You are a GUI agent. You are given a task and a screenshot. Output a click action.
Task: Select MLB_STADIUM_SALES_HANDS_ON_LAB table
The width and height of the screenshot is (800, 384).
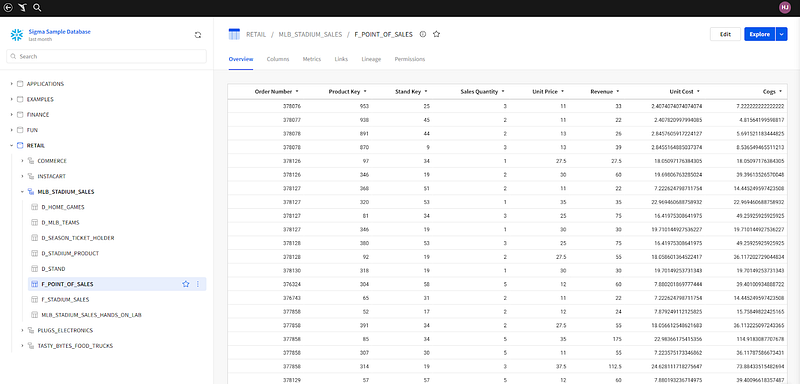click(x=91, y=315)
